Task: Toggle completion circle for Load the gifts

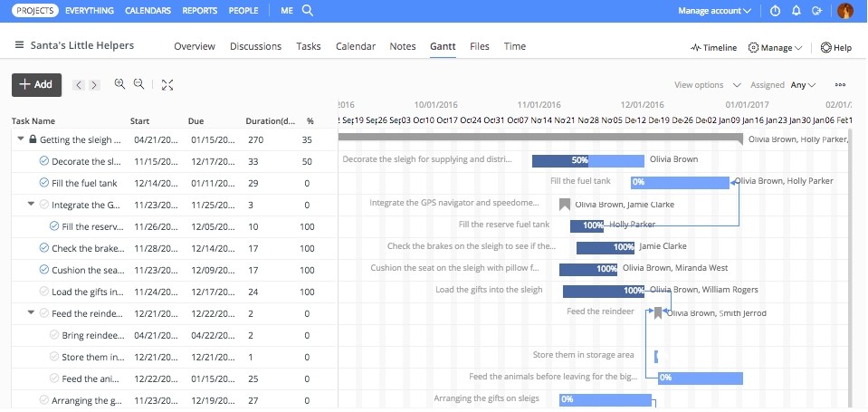Action: (44, 292)
